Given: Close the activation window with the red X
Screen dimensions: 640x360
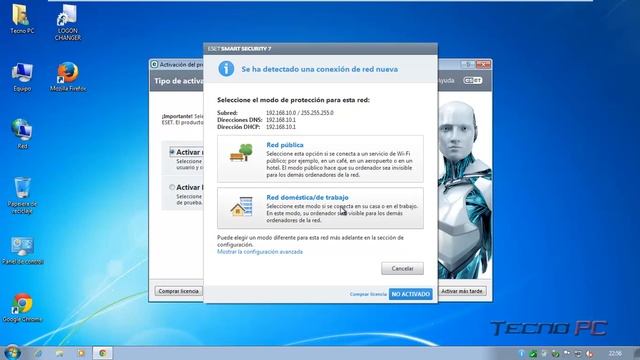Looking at the screenshot, I should click(483, 64).
